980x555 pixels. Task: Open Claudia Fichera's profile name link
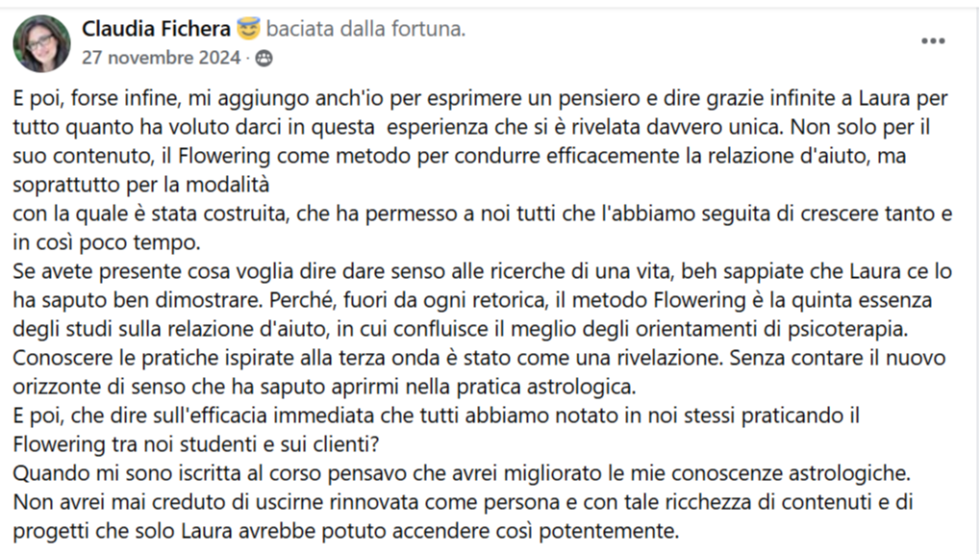point(156,29)
